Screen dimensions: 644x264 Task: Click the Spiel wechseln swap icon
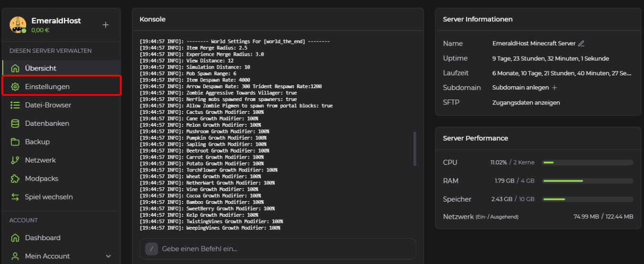tap(15, 197)
